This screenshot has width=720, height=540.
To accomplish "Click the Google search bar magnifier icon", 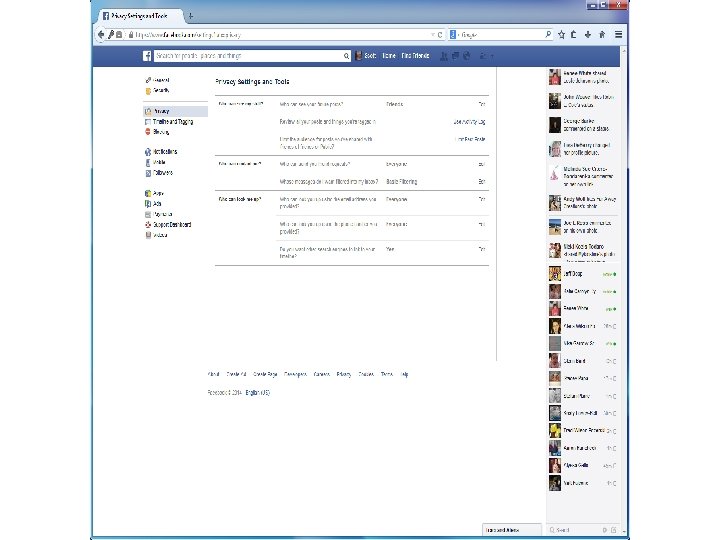I will tap(548, 34).
